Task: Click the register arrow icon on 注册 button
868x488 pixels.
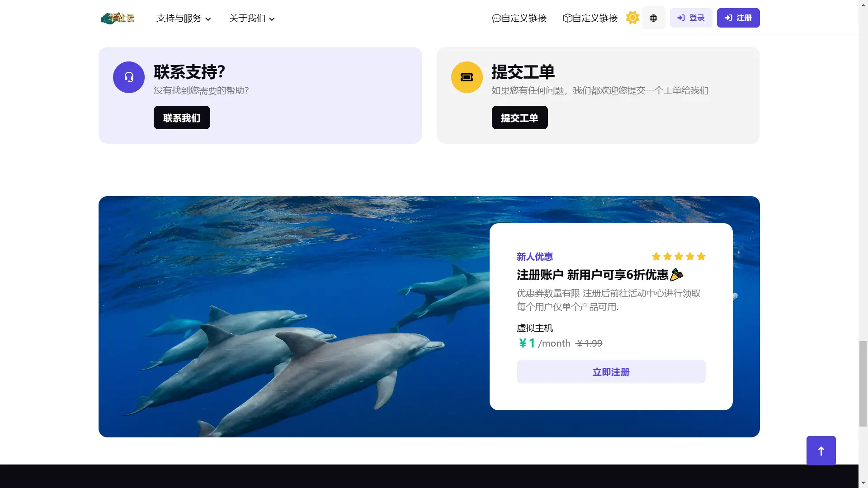Action: click(729, 18)
